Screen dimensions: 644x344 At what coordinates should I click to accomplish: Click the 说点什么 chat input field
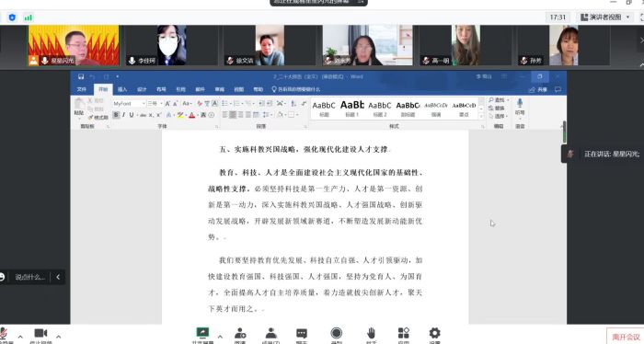coord(29,277)
